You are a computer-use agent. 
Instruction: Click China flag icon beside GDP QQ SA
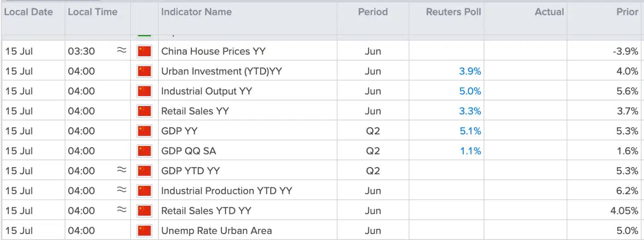coord(144,151)
